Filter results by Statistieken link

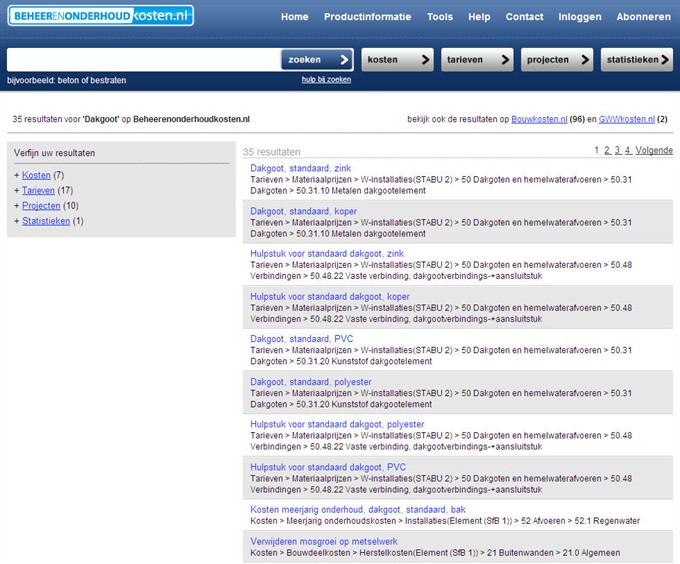(46, 221)
